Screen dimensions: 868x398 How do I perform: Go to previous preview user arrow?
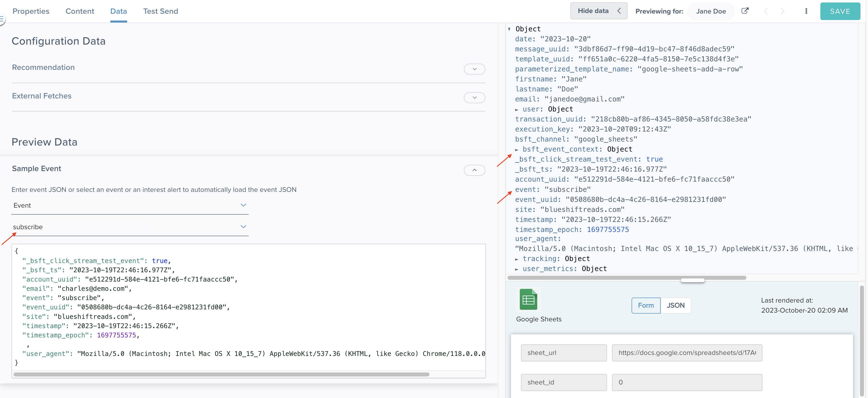[x=765, y=11]
